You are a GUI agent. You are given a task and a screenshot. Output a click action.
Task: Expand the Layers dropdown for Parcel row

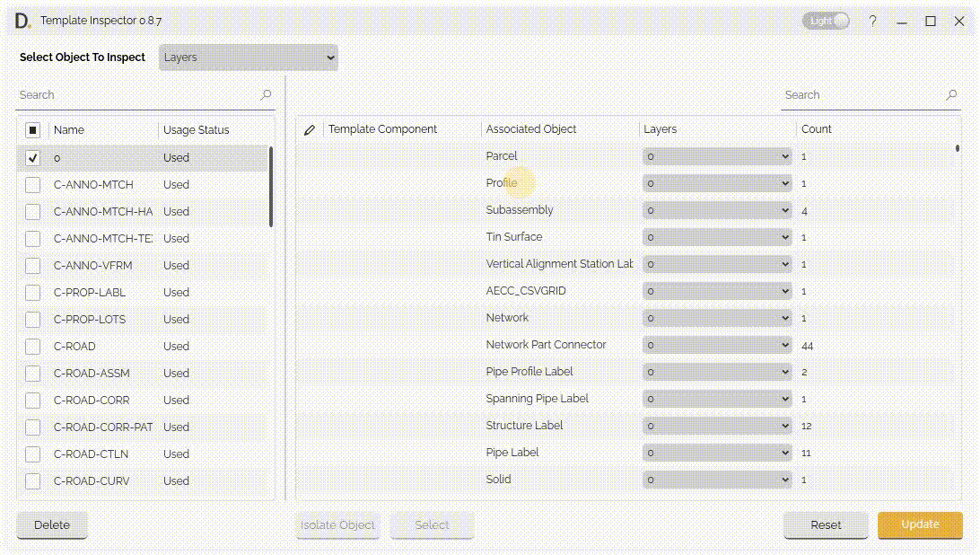717,156
